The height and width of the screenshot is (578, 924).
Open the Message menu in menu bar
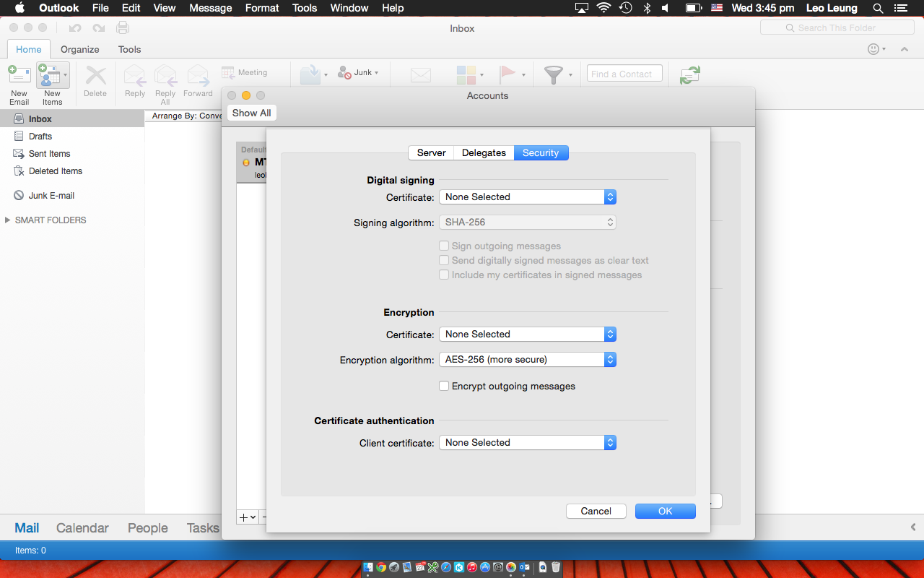[x=210, y=8]
